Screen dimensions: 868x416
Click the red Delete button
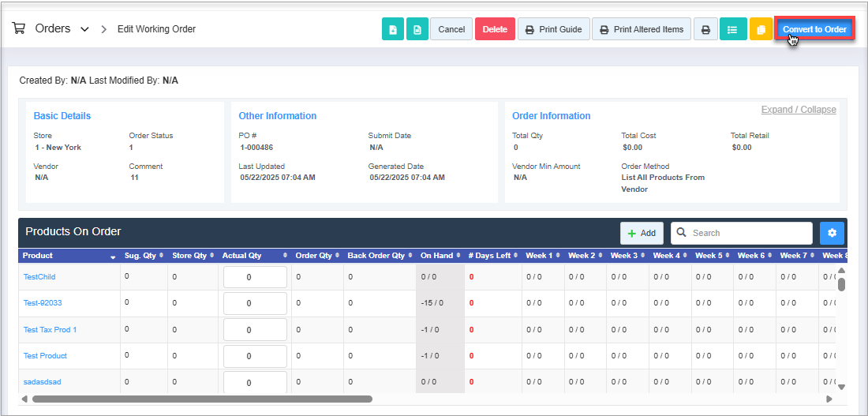click(495, 29)
